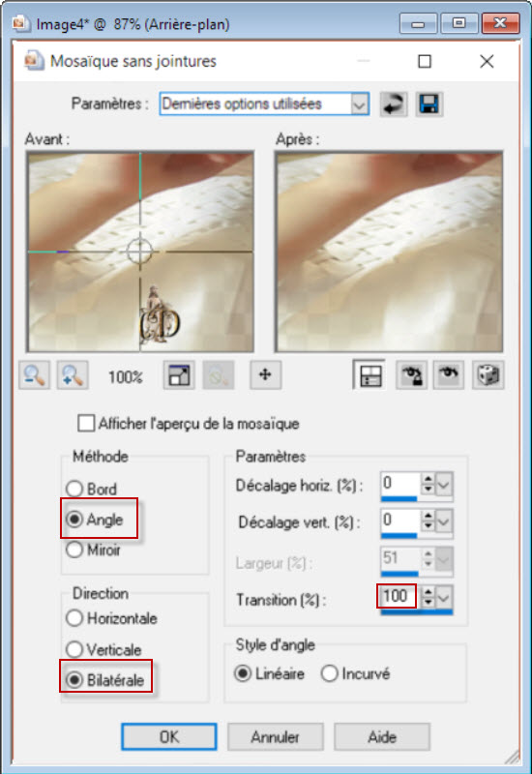Viewport: 532px width, 774px height.
Task: Click the reset to default settings icon
Action: pyautogui.click(x=394, y=104)
